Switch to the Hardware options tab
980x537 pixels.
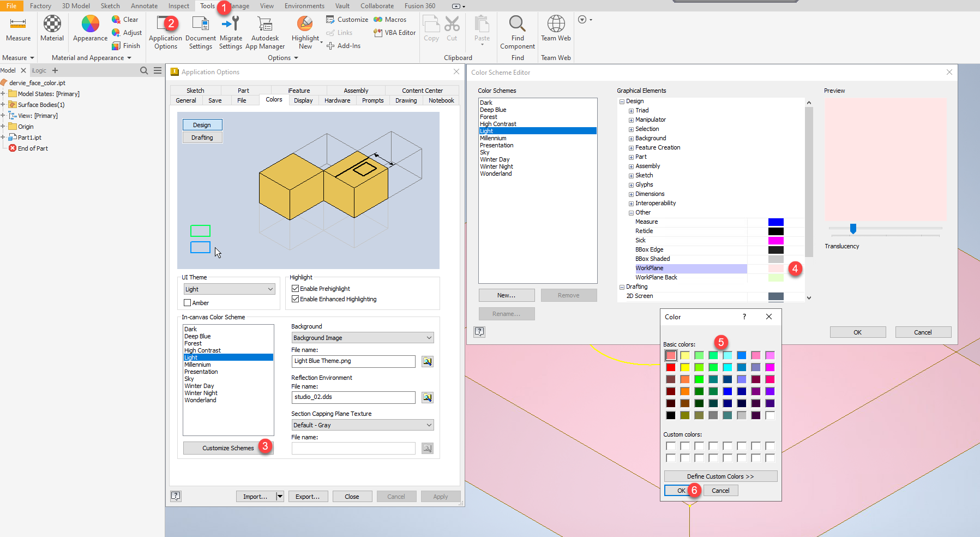(338, 100)
